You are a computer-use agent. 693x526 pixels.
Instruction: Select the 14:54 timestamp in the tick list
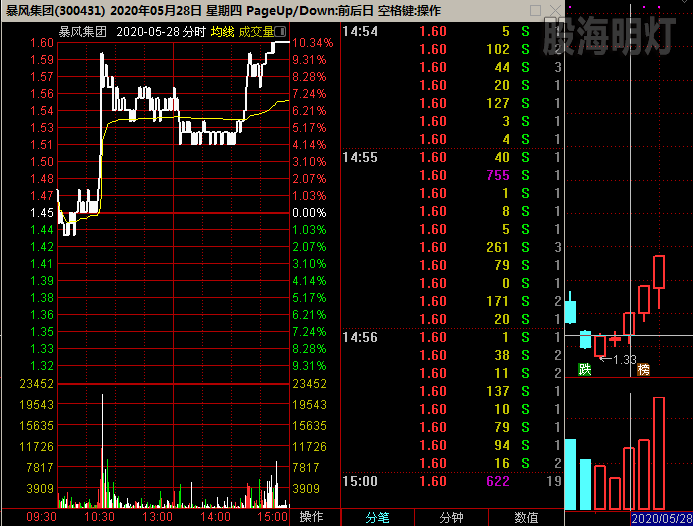pyautogui.click(x=360, y=31)
